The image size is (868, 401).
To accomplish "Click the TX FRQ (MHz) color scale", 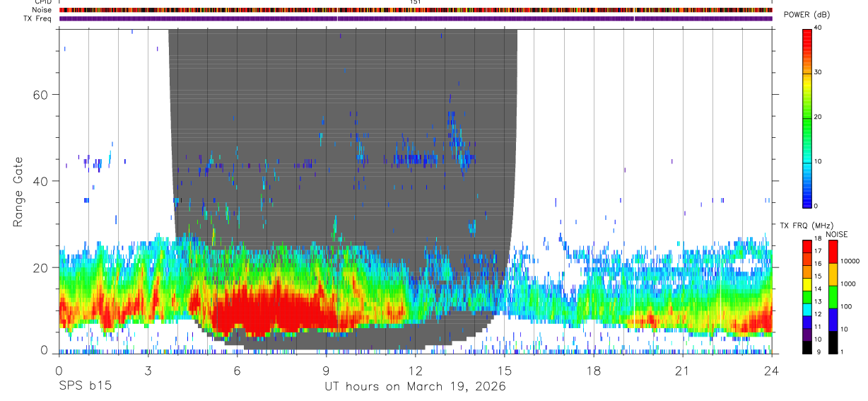I will pos(807,297).
